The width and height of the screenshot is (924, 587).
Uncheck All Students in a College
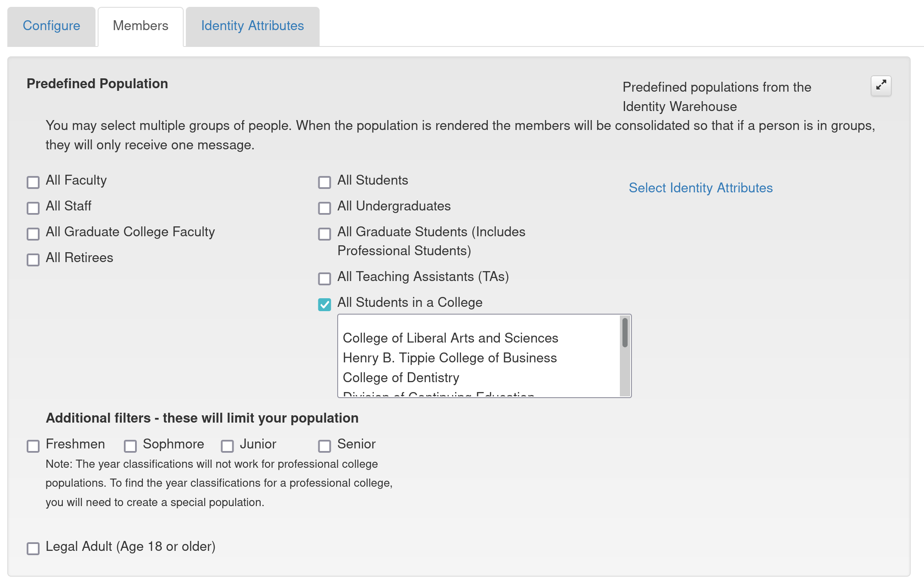tap(324, 304)
